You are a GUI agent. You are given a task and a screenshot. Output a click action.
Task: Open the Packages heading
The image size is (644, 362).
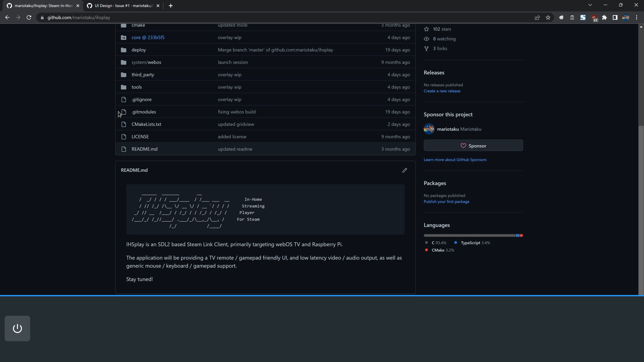[435, 183]
